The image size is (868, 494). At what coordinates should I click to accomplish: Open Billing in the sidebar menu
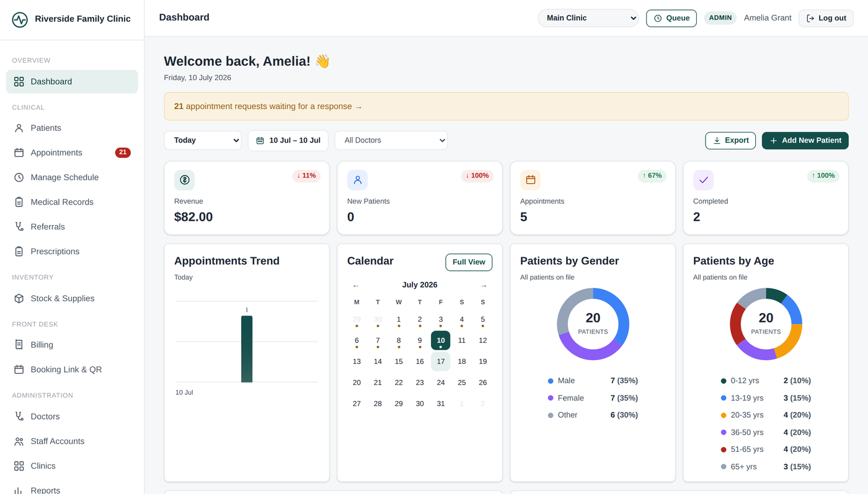tap(72, 345)
